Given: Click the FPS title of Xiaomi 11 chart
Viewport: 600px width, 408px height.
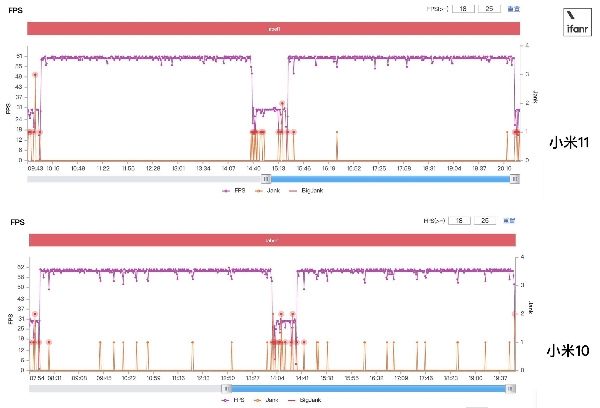Looking at the screenshot, I should (15, 10).
